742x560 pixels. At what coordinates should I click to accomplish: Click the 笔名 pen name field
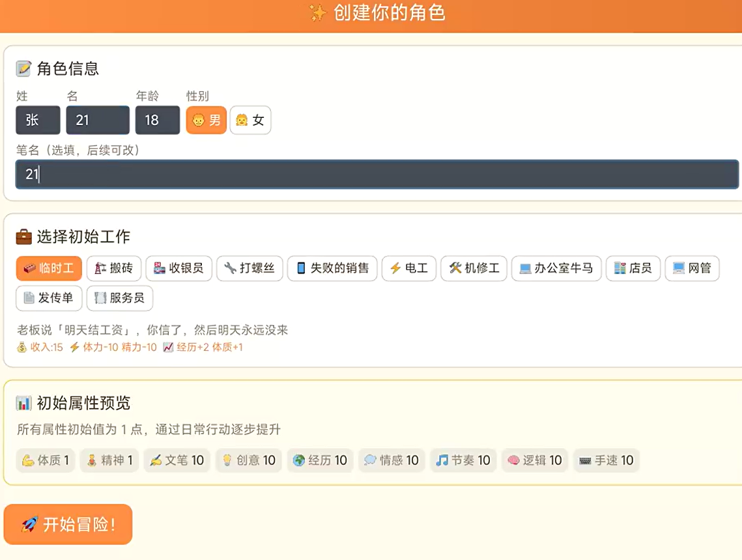377,175
